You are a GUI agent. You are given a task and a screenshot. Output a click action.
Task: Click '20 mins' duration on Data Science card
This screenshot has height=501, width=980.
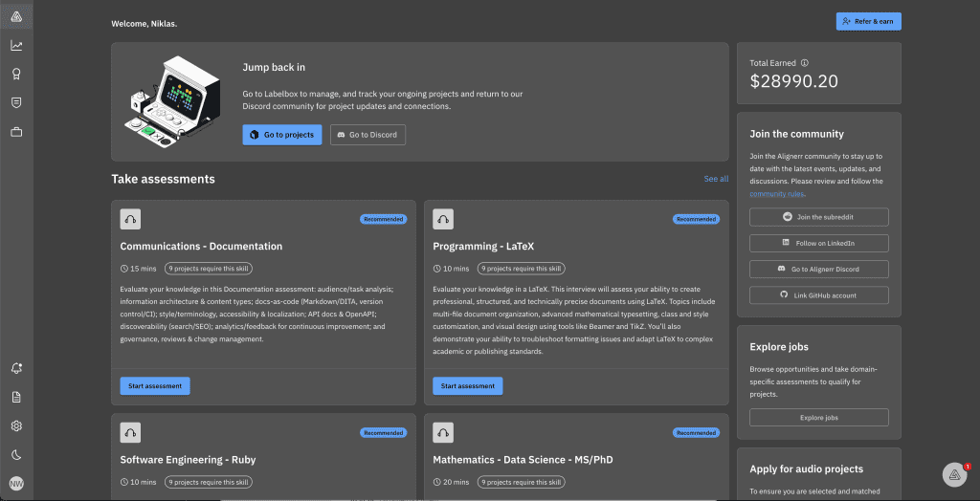452,482
